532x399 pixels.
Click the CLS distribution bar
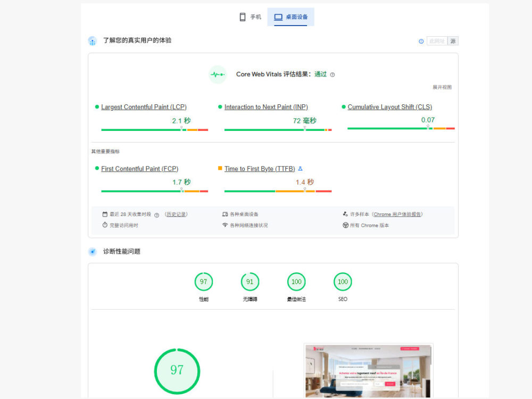tap(401, 128)
